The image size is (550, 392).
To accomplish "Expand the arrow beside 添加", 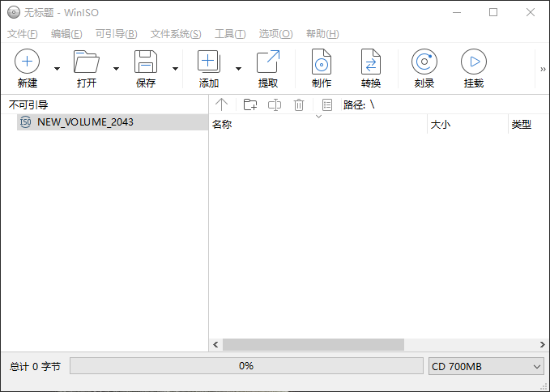I will click(238, 69).
